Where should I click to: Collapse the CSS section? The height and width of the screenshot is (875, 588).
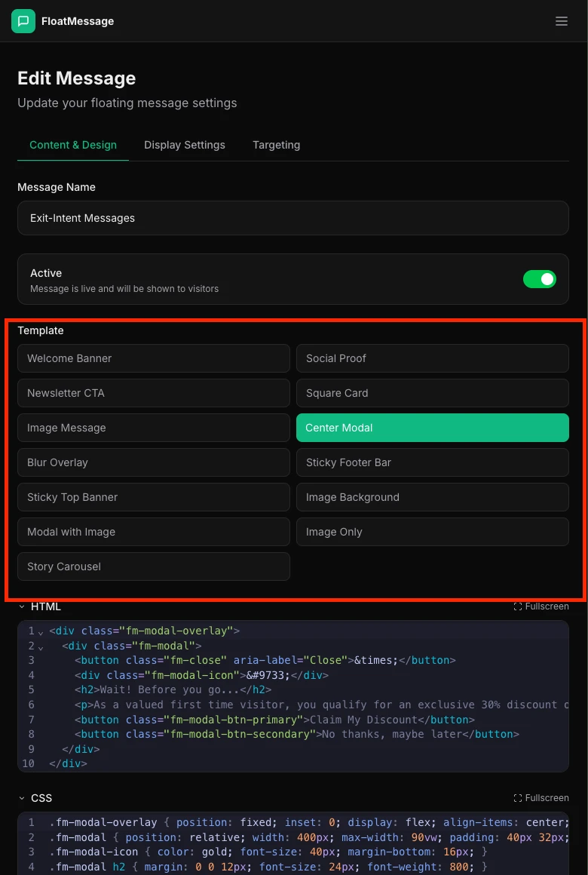pyautogui.click(x=23, y=798)
